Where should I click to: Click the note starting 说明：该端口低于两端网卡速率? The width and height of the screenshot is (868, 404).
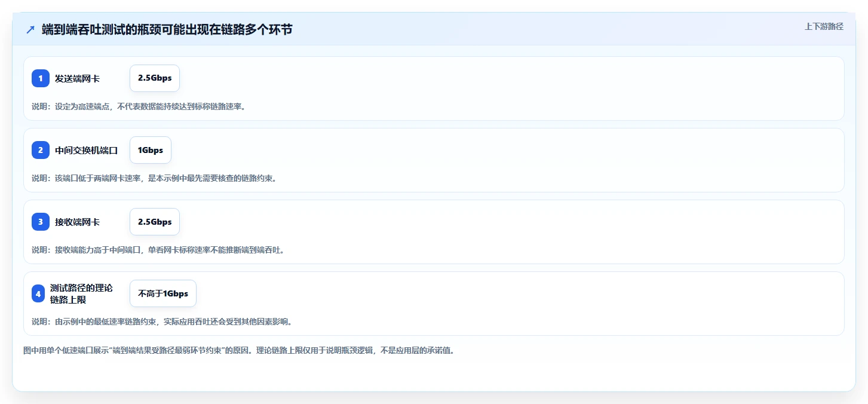[154, 178]
